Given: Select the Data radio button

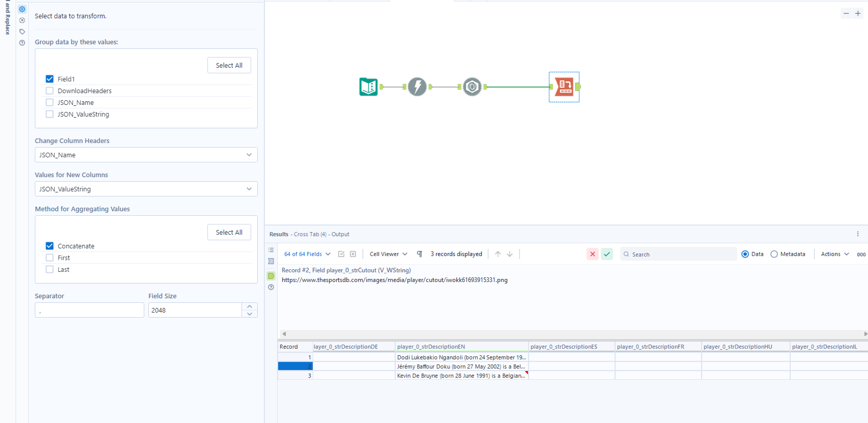Looking at the screenshot, I should [x=745, y=254].
